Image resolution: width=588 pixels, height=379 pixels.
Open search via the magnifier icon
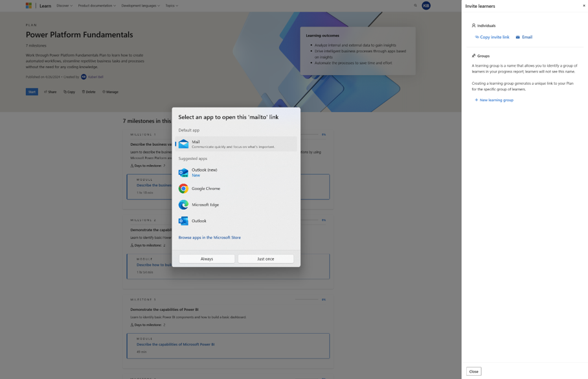click(x=415, y=5)
